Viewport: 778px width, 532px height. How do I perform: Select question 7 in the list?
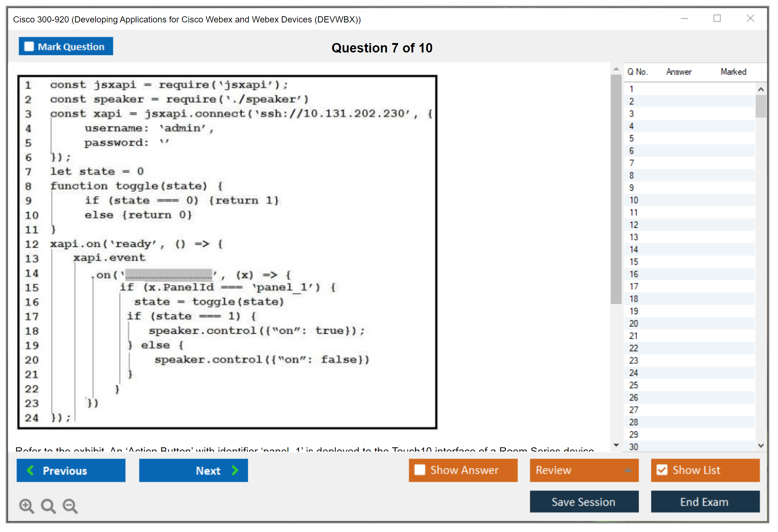pos(631,163)
